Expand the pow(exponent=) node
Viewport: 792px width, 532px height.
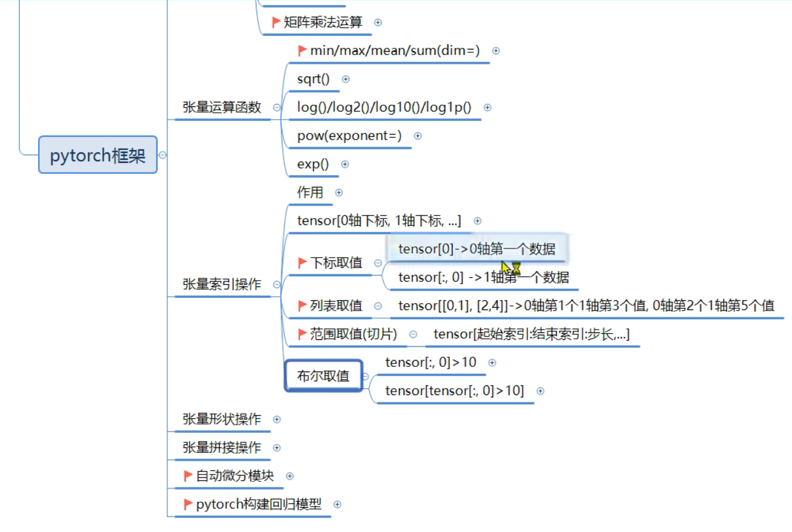(x=418, y=136)
